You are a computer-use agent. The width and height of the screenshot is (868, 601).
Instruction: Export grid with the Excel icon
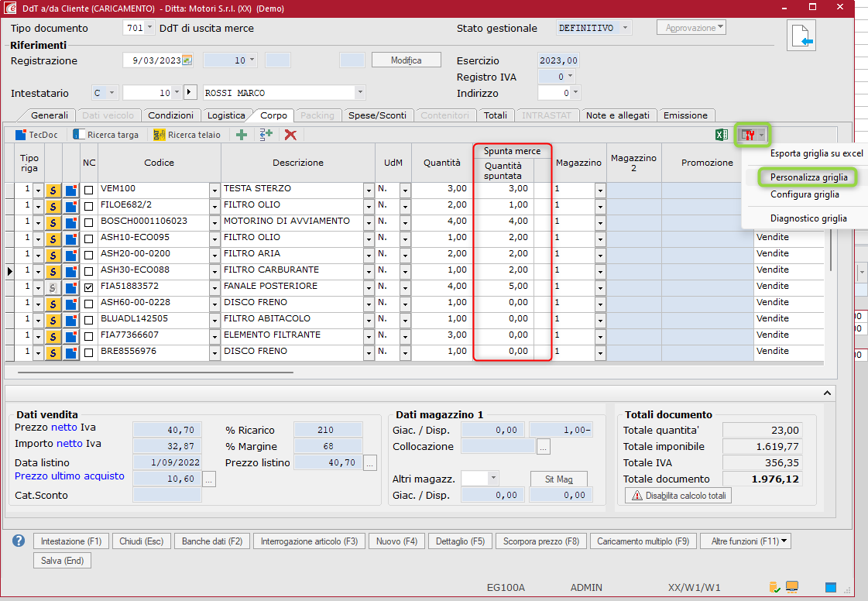[721, 135]
